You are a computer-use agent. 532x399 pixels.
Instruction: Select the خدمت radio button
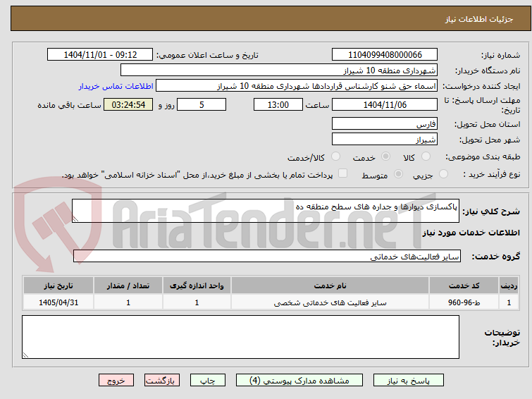[385, 156]
